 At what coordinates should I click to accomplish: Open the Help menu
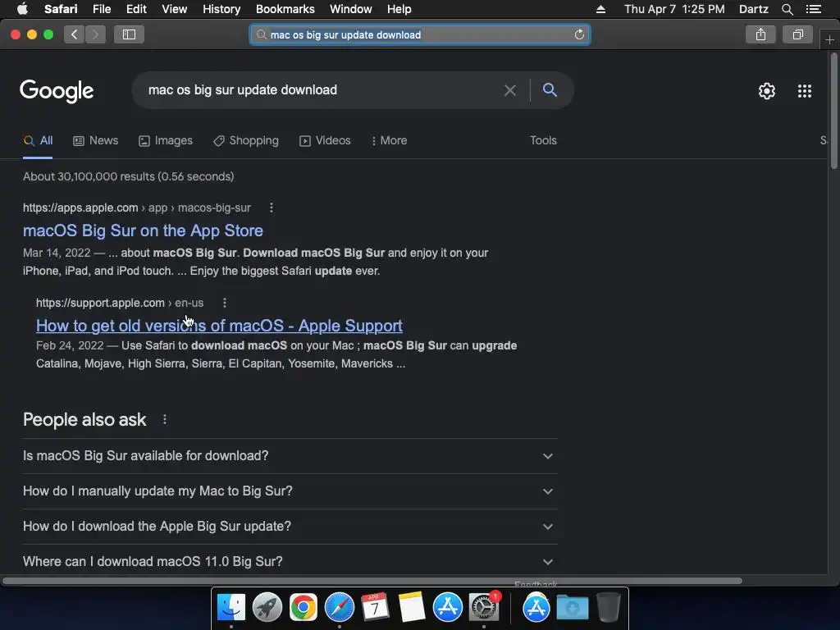[399, 9]
